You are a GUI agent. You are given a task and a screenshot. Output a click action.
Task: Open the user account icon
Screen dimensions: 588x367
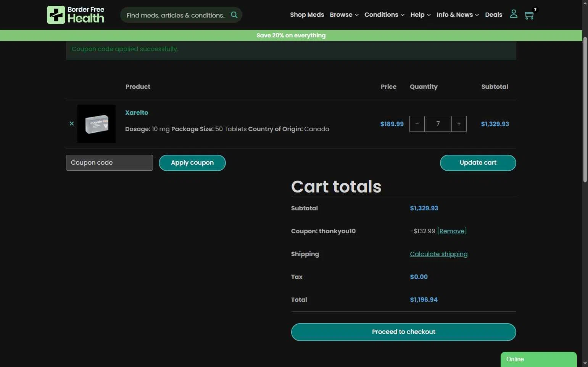point(514,14)
